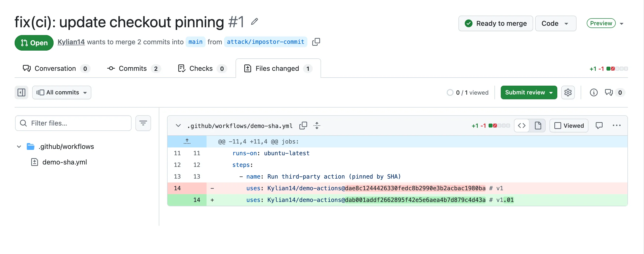
Task: Click the diffstat bar in the tab header
Action: click(617, 69)
